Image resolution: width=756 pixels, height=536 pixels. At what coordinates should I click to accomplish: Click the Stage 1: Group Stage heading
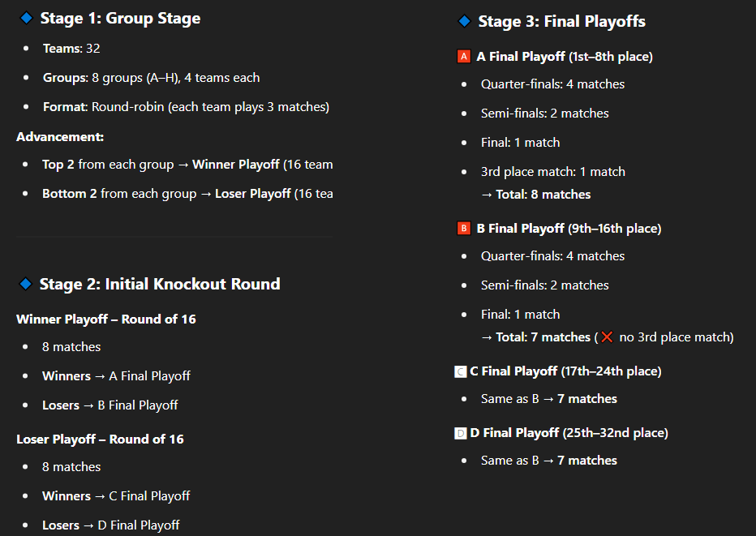[120, 19]
